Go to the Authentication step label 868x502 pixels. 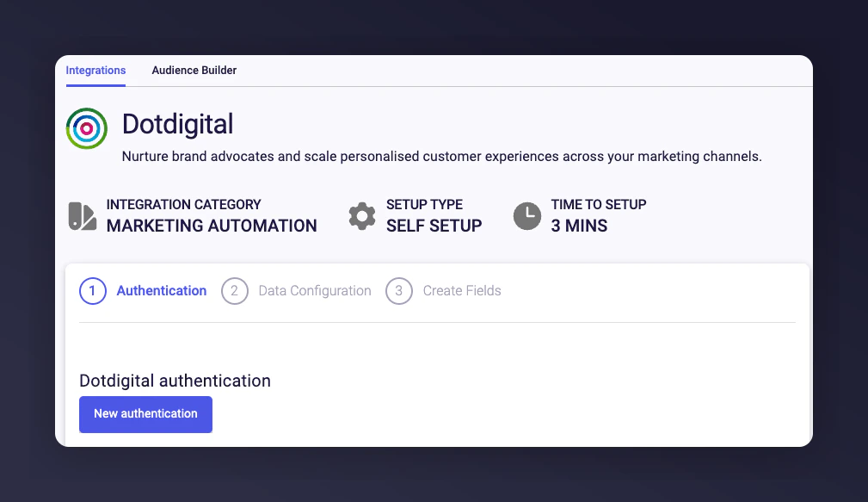tap(162, 291)
